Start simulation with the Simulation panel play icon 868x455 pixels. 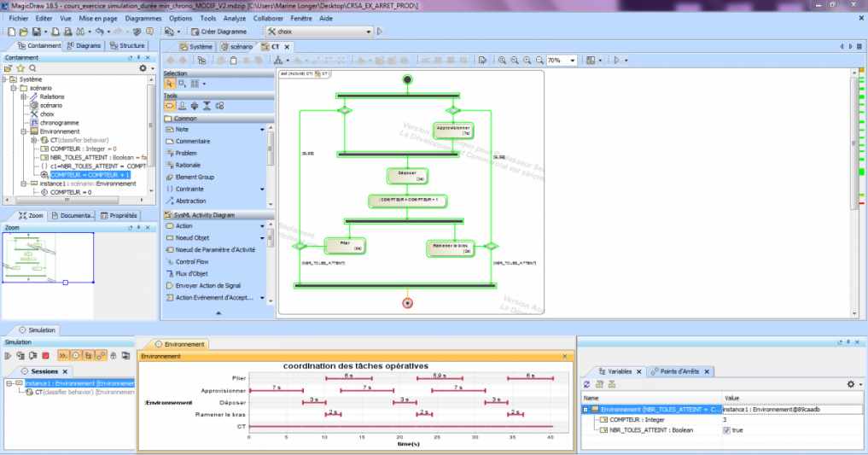pyautogui.click(x=8, y=355)
